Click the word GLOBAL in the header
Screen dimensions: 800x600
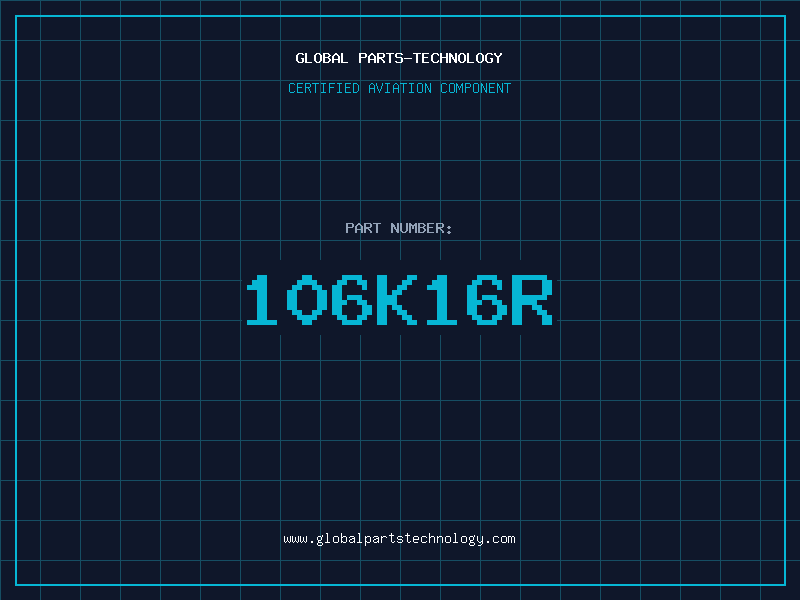coord(322,58)
